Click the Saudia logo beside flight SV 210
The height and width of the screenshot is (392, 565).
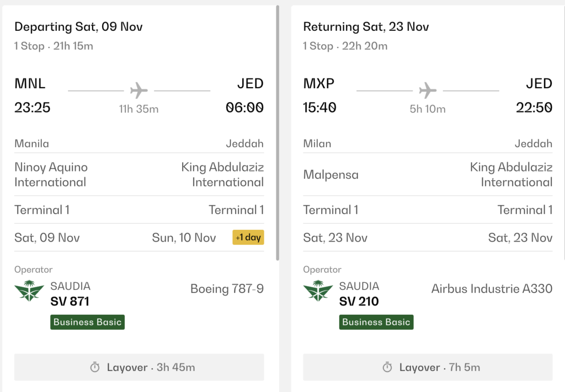318,291
